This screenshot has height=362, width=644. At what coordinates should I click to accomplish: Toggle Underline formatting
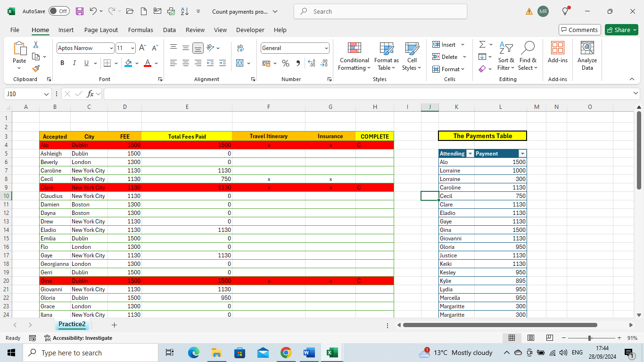click(x=86, y=63)
